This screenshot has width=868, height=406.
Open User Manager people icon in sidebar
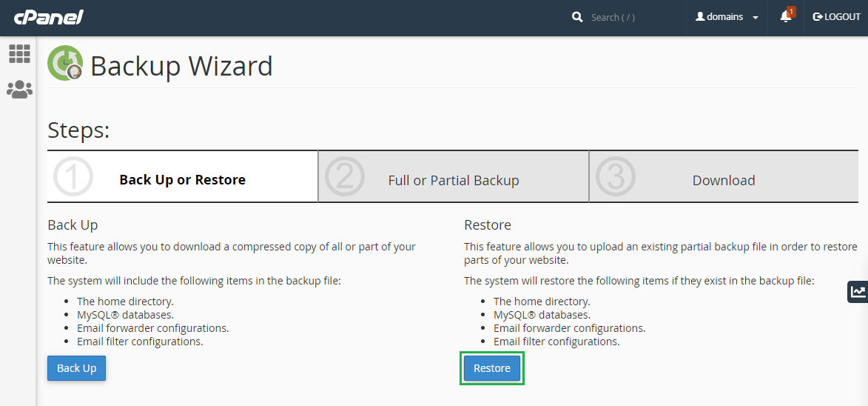pos(19,90)
